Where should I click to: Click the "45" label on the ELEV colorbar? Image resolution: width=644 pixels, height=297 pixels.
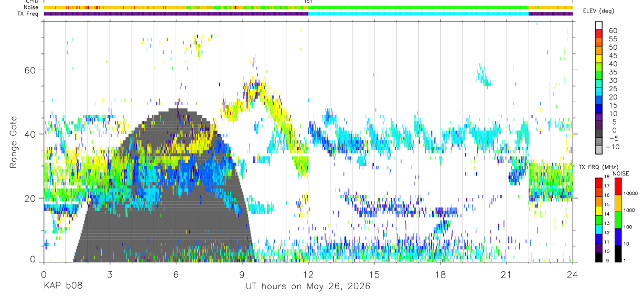[613, 56]
